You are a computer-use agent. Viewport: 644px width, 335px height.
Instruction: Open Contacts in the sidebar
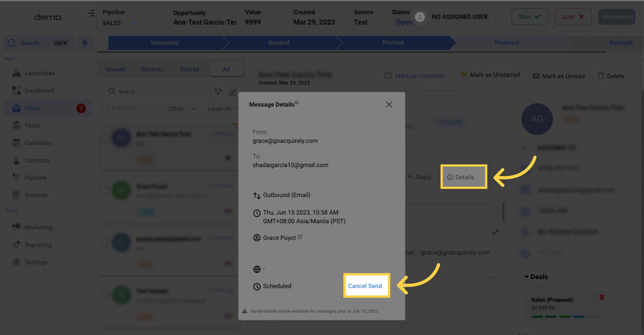31,160
